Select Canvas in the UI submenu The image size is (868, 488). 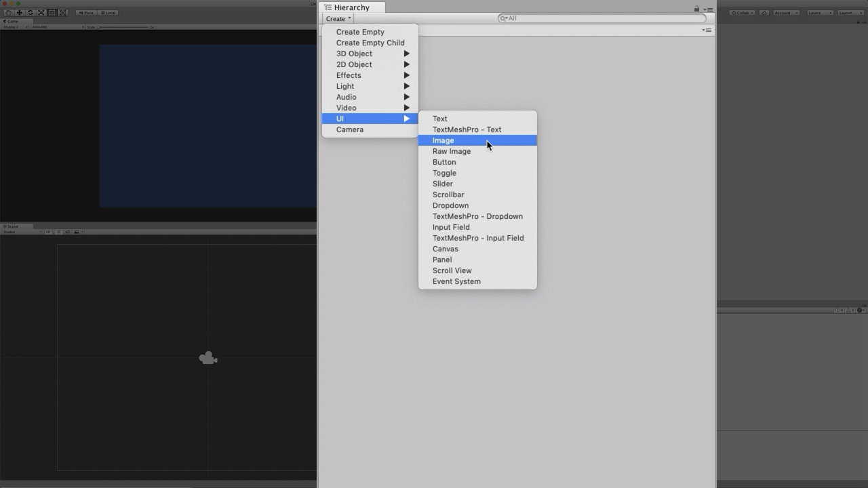click(446, 249)
